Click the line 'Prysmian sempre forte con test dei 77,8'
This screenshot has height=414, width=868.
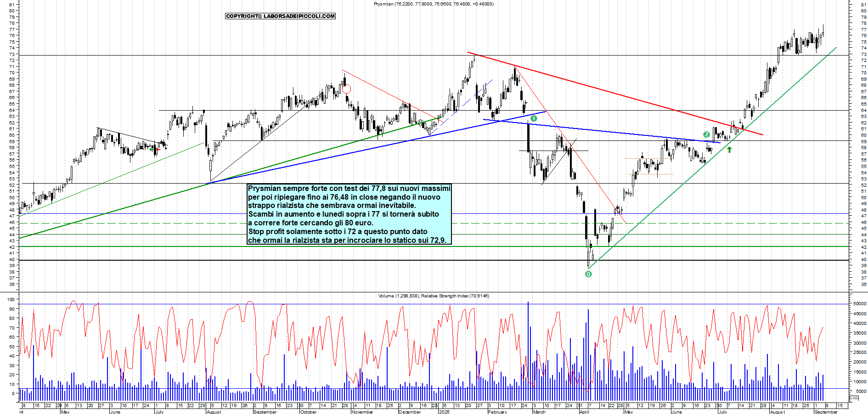(349, 188)
